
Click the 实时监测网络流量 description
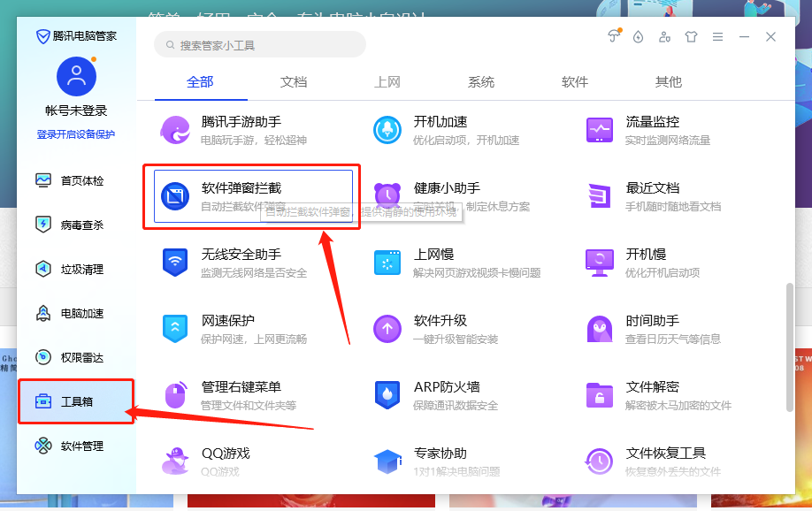pos(668,141)
